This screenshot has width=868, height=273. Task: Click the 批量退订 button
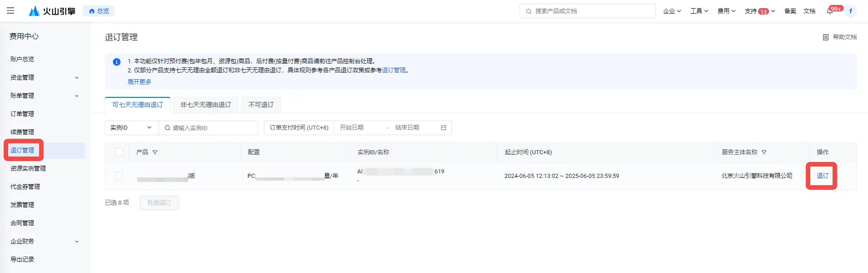(x=159, y=203)
